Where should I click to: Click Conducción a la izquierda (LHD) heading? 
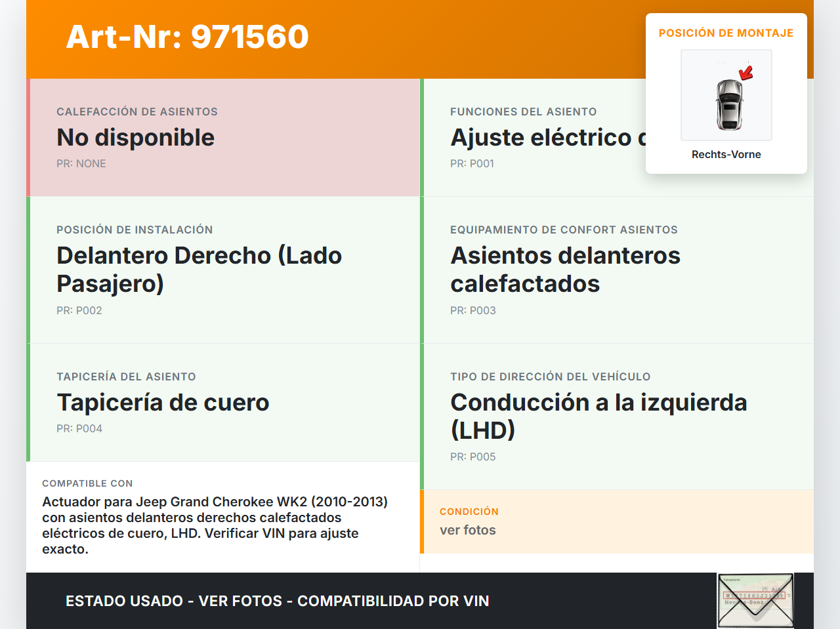(x=598, y=416)
